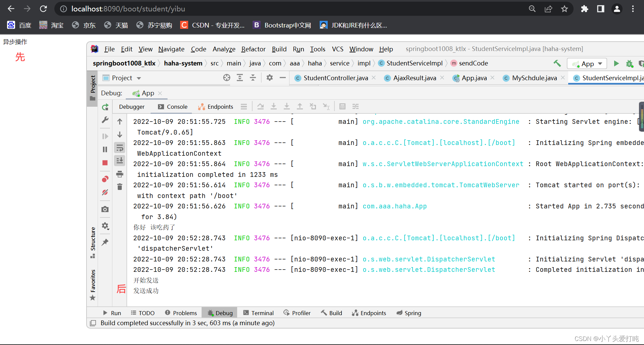Screen dimensions: 644x345
Task: Open the CSDN bookmark
Action: [212, 25]
